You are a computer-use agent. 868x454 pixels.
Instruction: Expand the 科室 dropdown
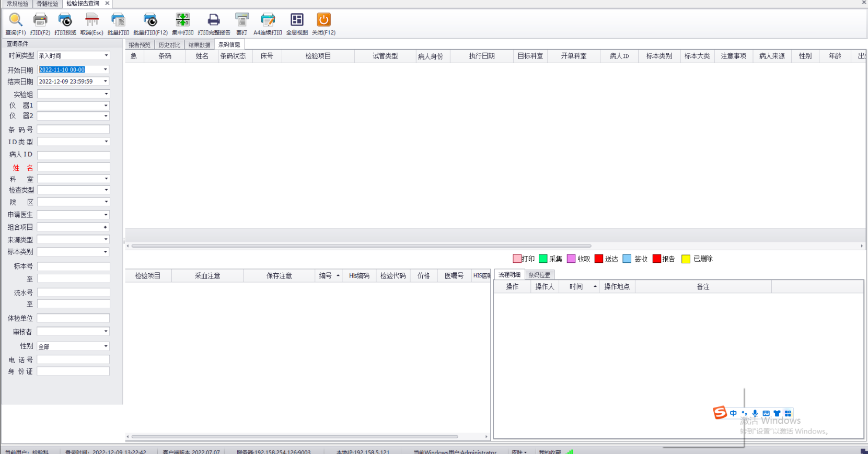tap(106, 179)
